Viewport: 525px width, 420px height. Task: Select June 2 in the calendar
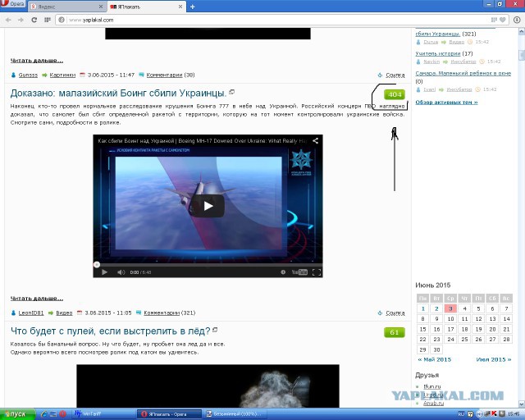coord(436,308)
